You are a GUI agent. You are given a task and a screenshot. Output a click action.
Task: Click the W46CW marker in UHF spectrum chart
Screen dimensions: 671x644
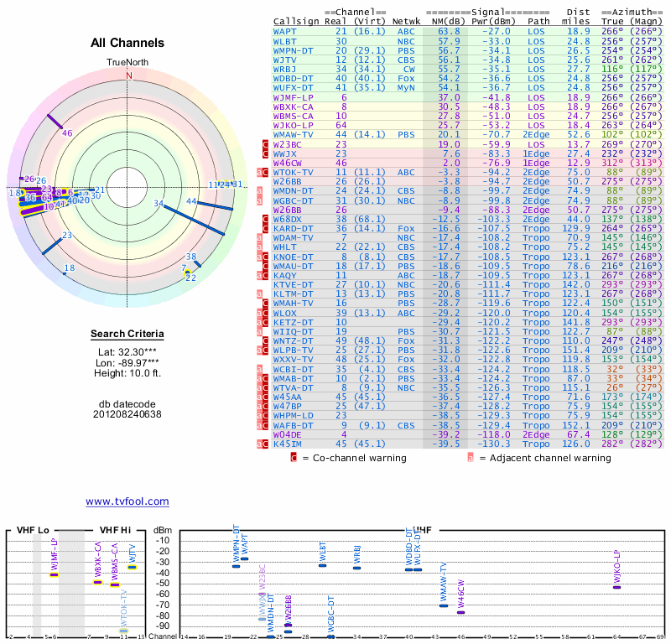click(x=460, y=612)
